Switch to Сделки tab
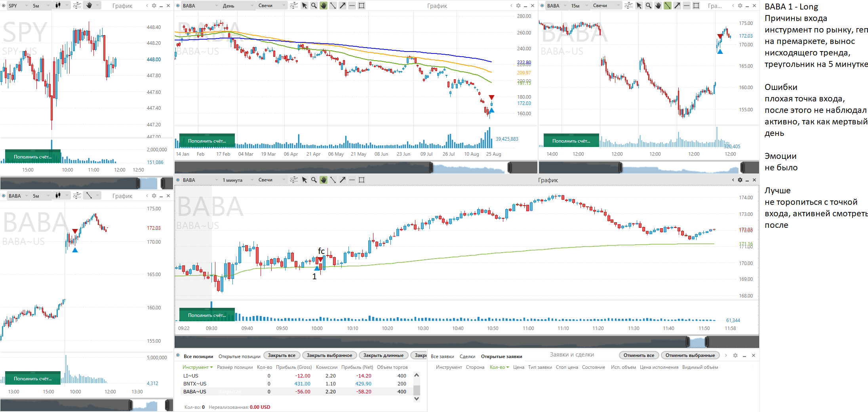Screen dimensions: 868x412 [x=467, y=356]
